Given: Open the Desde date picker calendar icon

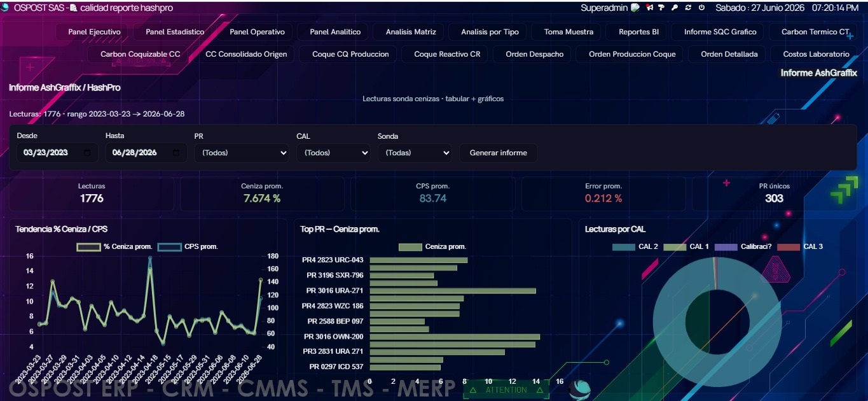Looking at the screenshot, I should click(87, 153).
